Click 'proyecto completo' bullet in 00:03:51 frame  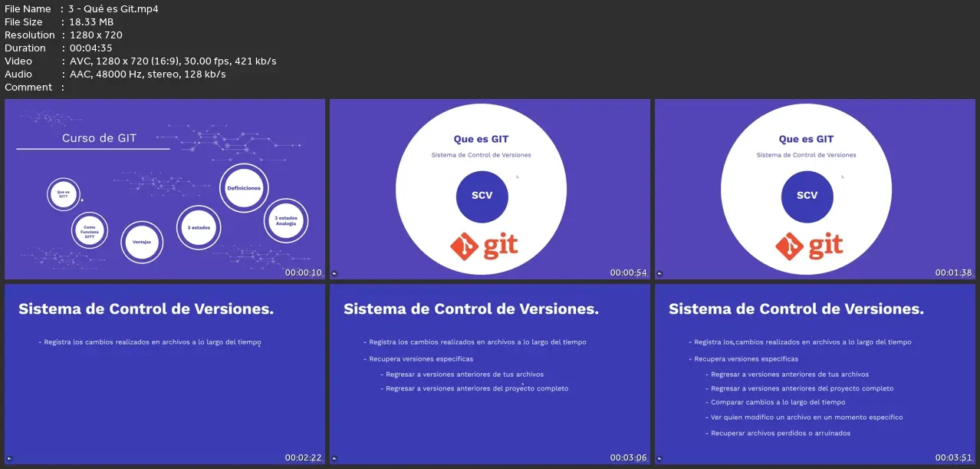[x=800, y=388]
